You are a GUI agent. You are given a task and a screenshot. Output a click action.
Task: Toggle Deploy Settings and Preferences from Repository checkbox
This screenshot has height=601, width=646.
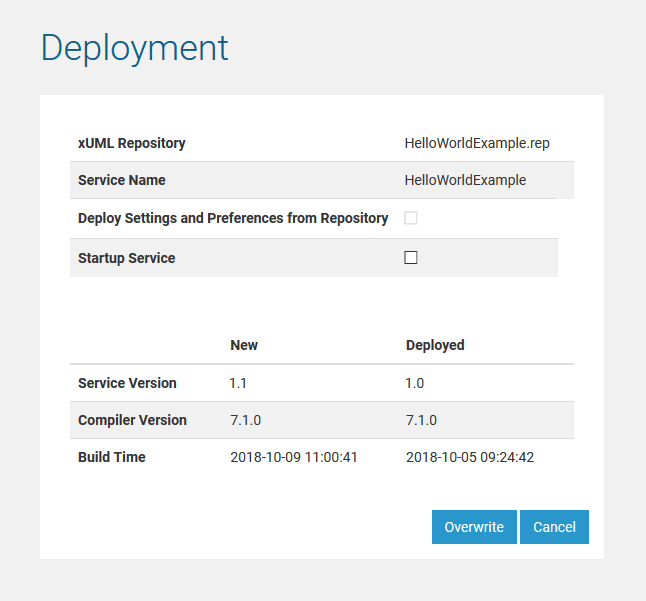(x=410, y=218)
